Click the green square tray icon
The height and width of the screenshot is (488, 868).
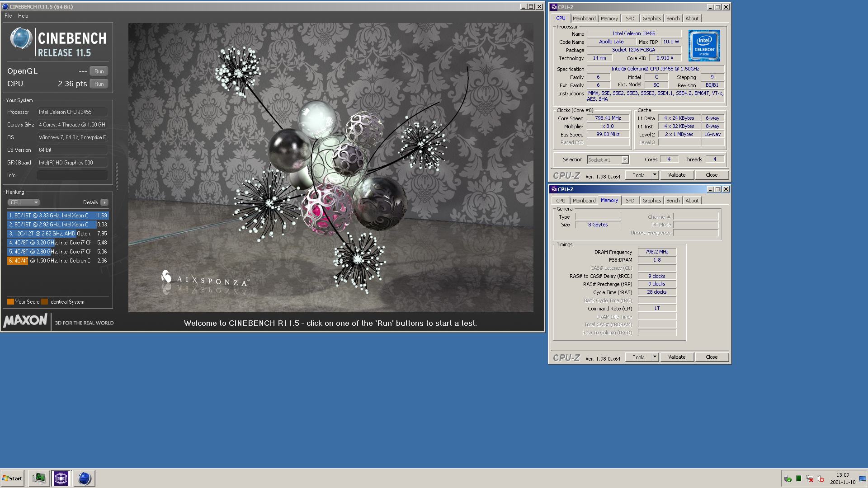pyautogui.click(x=799, y=479)
